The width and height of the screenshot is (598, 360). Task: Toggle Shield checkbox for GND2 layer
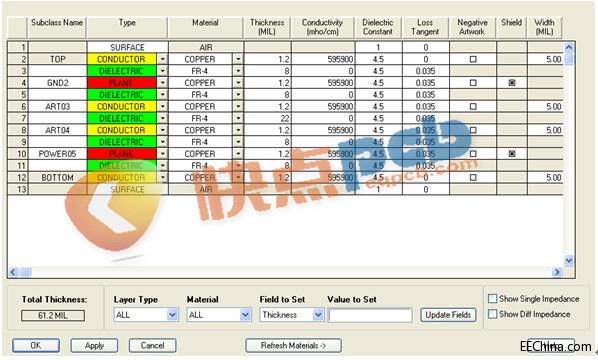tap(512, 83)
